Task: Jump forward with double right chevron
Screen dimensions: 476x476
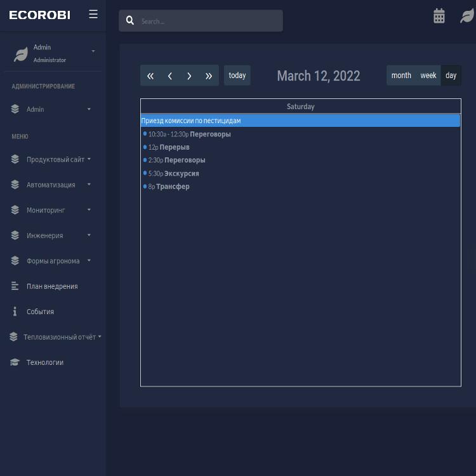Action: (x=209, y=76)
